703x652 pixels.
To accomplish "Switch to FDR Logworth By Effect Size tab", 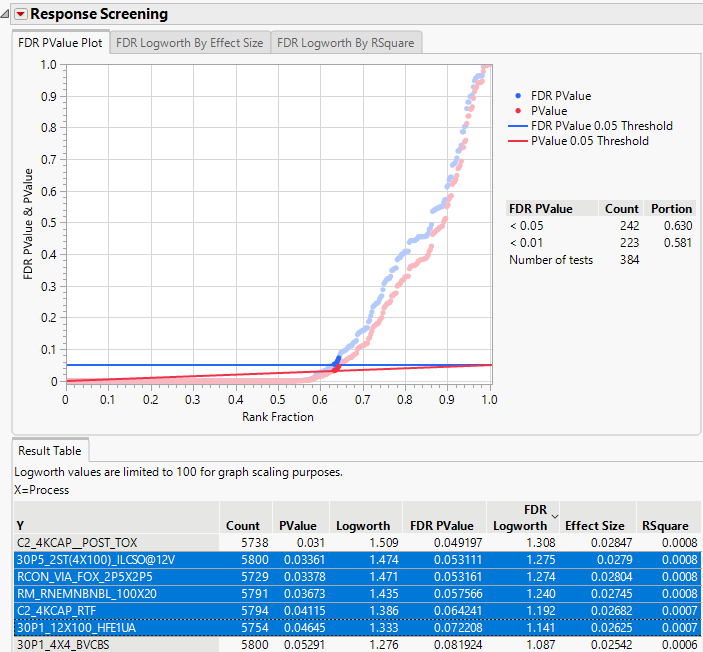I will coord(189,43).
